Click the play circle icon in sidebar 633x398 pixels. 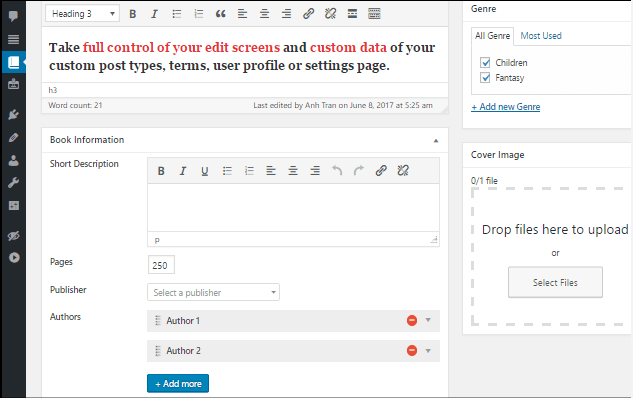[x=14, y=258]
